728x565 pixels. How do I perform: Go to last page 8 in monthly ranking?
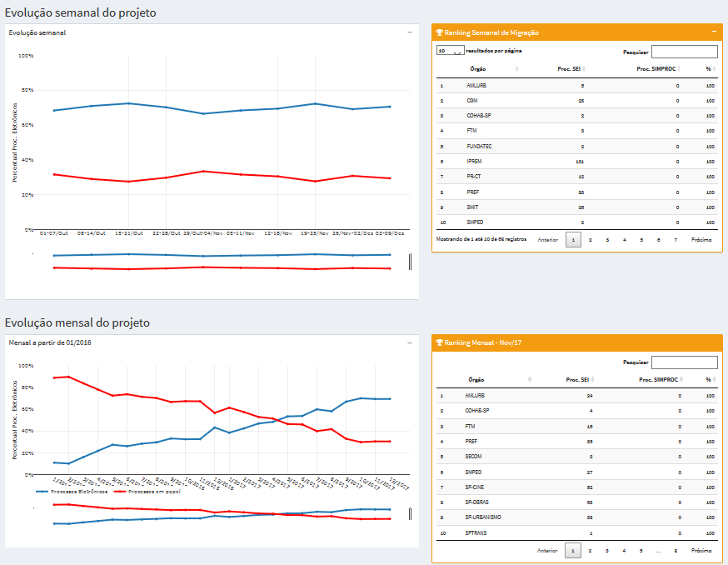676,551
